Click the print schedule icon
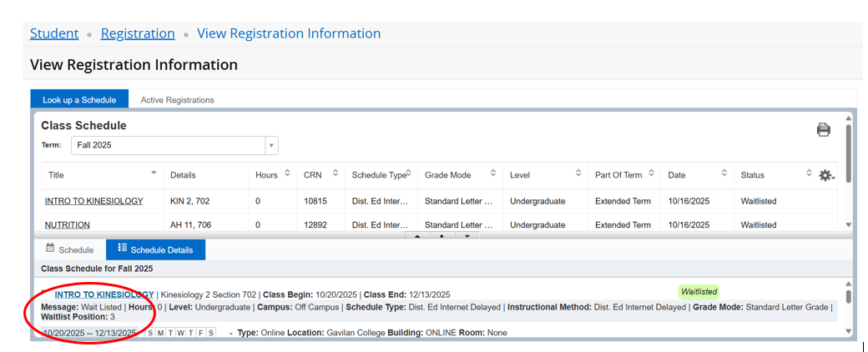This screenshot has width=868, height=352. [823, 129]
